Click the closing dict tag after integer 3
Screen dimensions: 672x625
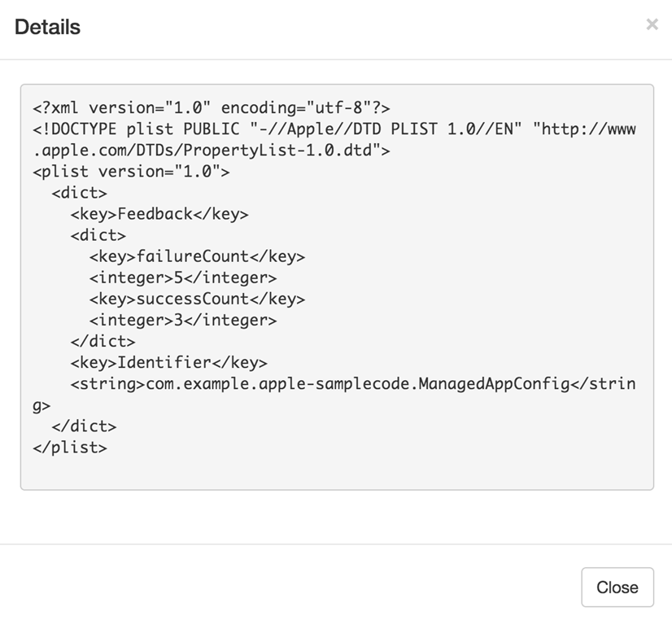[103, 341]
